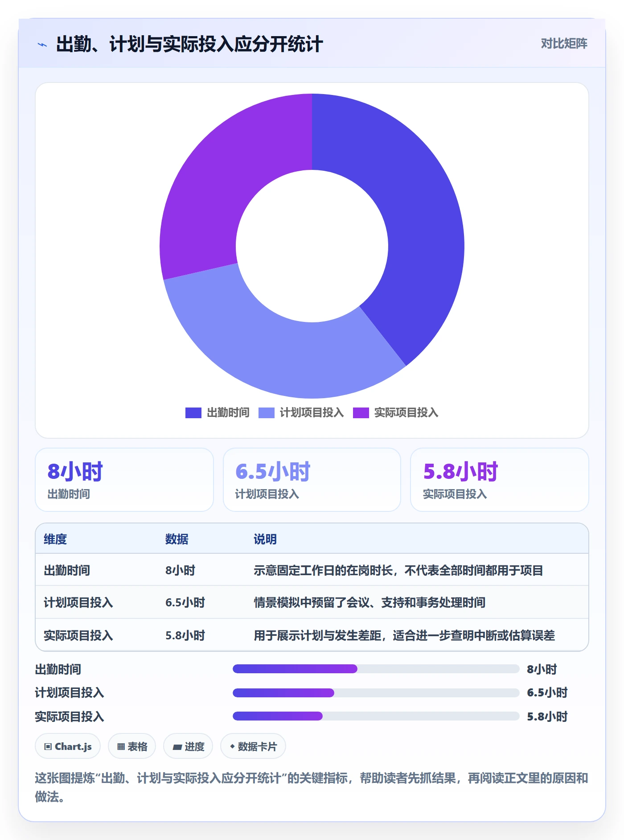The height and width of the screenshot is (840, 624).
Task: Click the description starting with 情景模拟中预留
Action: [369, 602]
